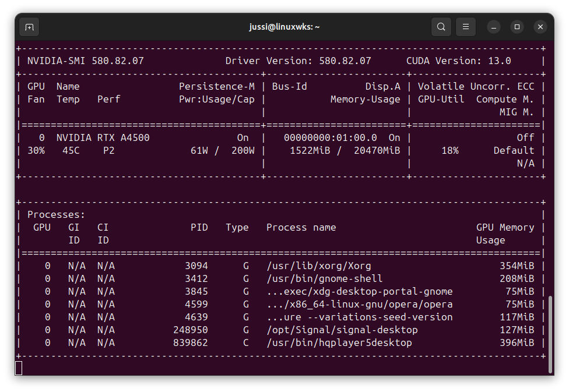Click the 208MiB gnome-shell memory value
Screen dimensions: 569x392
point(517,278)
